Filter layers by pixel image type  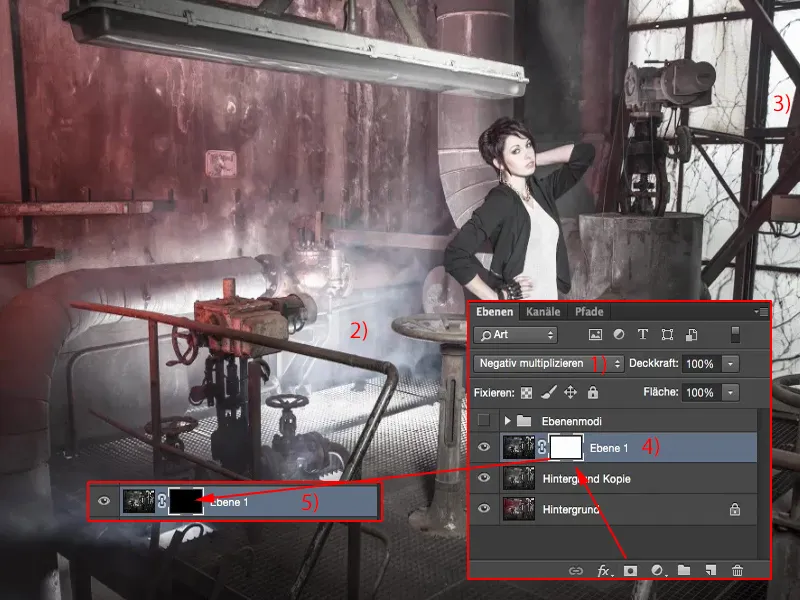tap(595, 335)
